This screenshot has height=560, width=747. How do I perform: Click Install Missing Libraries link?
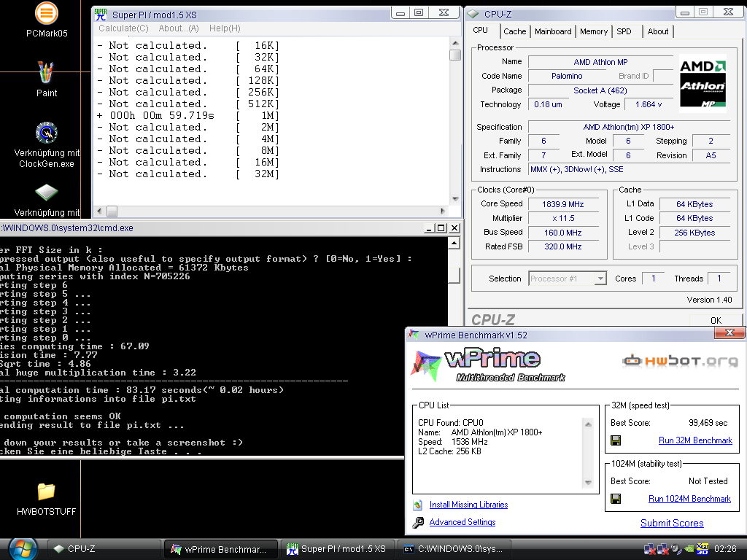468,505
